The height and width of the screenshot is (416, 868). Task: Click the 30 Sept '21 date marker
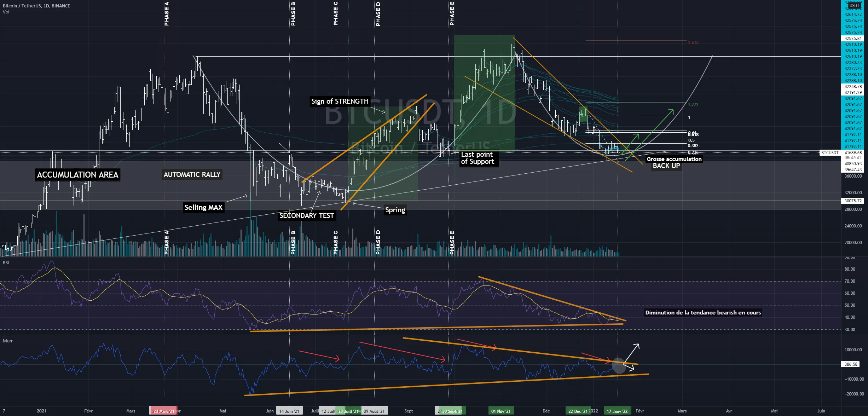(452, 411)
